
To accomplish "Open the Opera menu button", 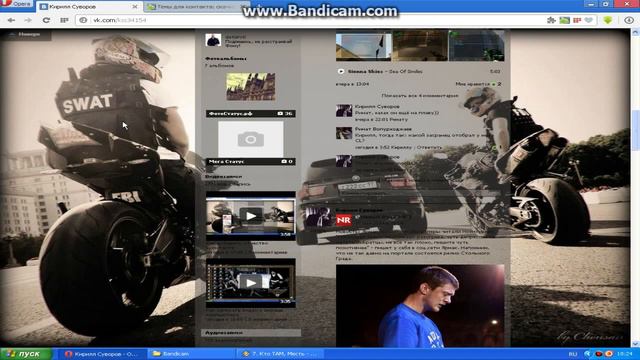I will click(16, 4).
